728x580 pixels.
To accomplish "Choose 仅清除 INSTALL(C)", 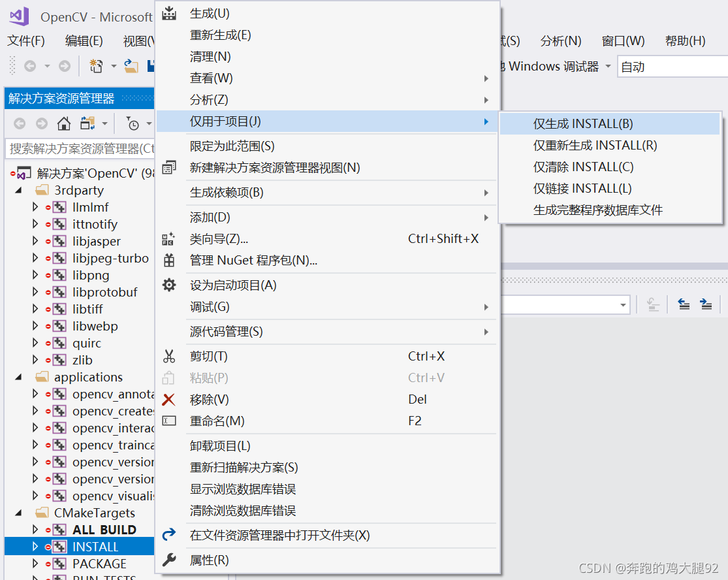I will coord(610,167).
